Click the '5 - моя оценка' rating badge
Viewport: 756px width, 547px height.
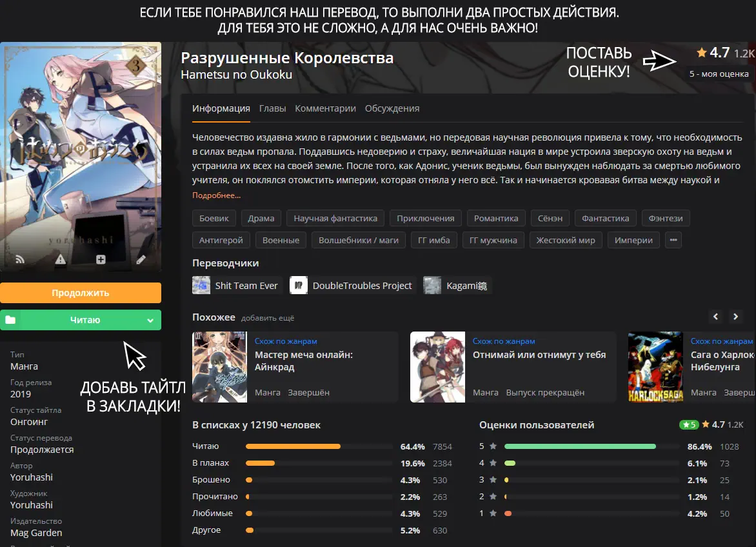click(x=719, y=74)
